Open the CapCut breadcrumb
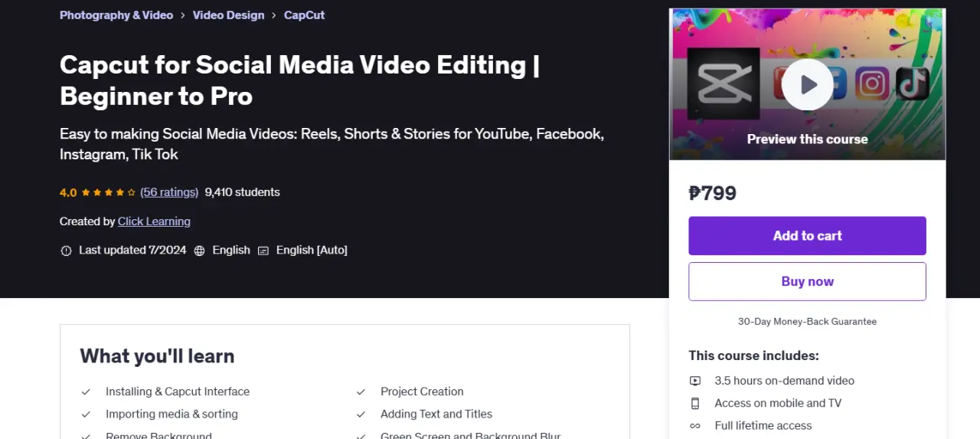This screenshot has width=980, height=439. [x=304, y=15]
